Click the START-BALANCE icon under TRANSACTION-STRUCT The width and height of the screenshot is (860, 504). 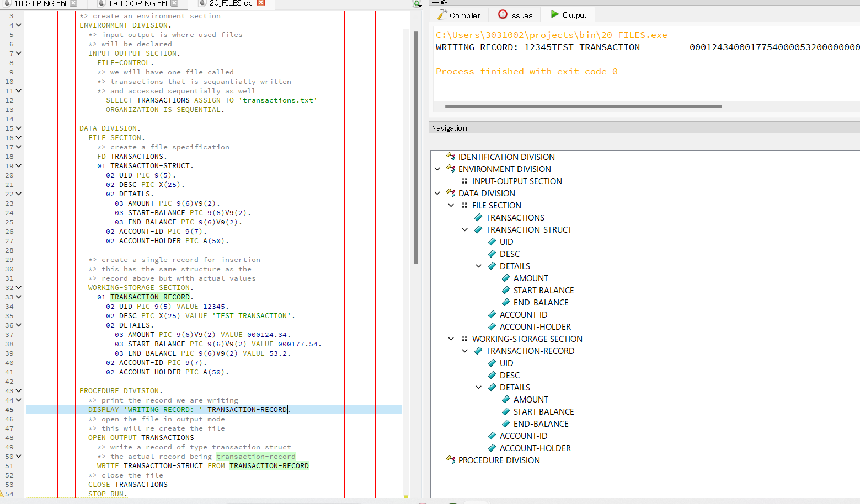pos(506,290)
